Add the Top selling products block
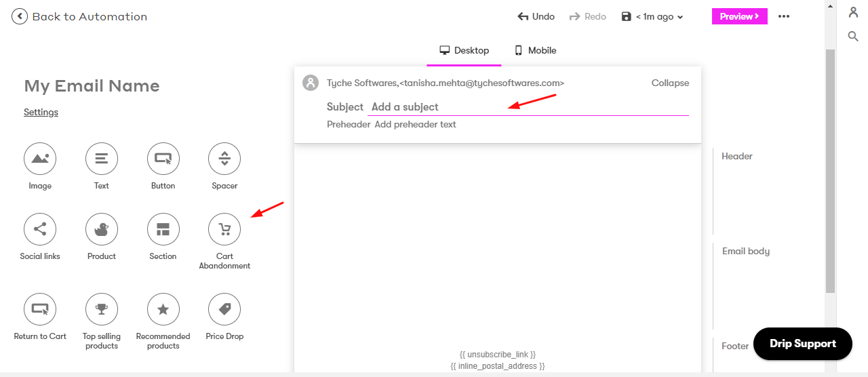The image size is (868, 377). point(102,309)
